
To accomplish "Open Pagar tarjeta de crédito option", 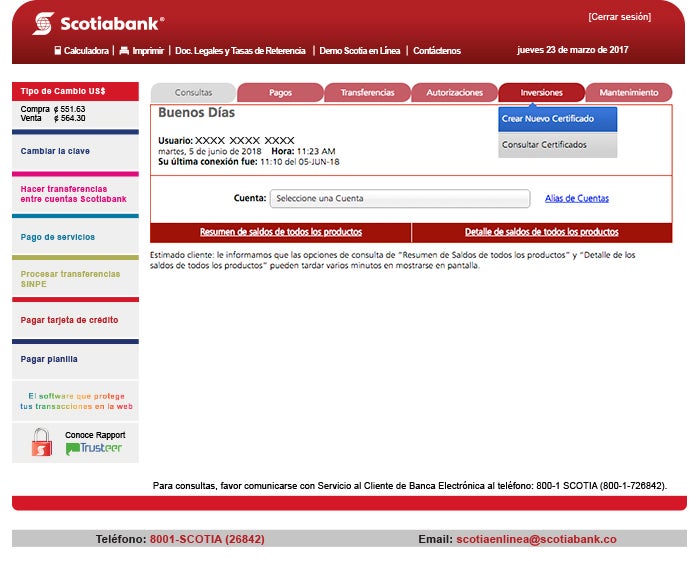I will (x=69, y=320).
